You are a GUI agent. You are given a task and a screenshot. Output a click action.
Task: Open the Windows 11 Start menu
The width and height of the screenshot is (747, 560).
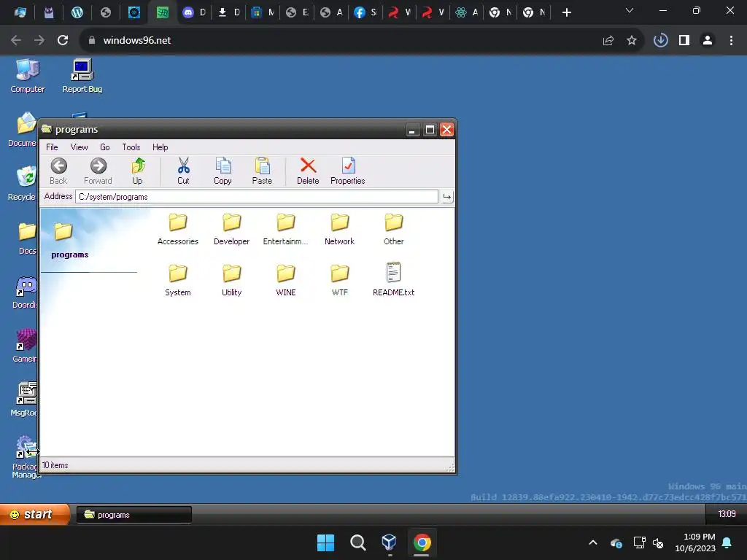click(x=326, y=542)
